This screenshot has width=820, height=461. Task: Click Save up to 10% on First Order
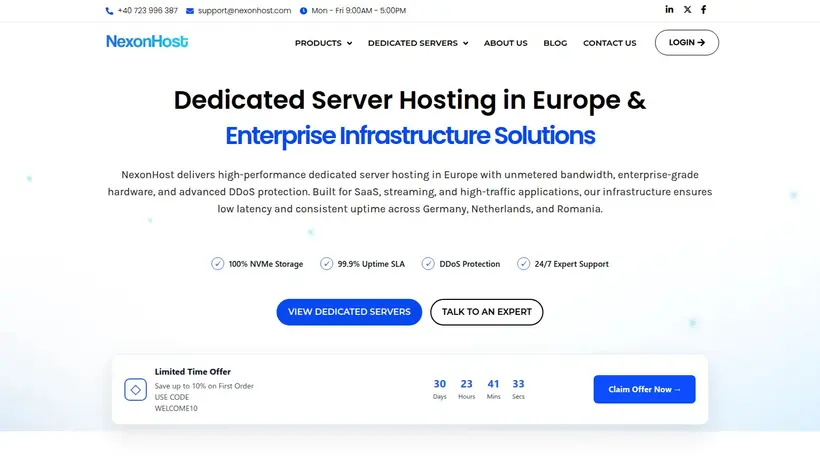coord(204,386)
